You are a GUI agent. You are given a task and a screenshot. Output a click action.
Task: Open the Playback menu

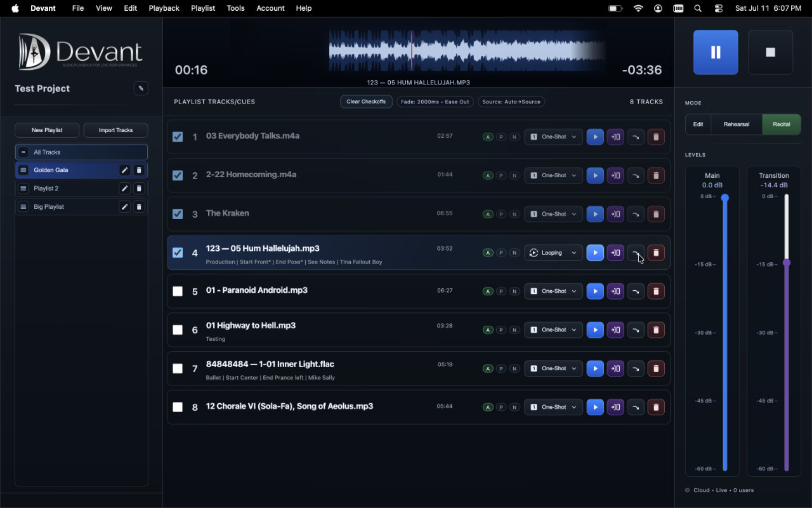[164, 8]
